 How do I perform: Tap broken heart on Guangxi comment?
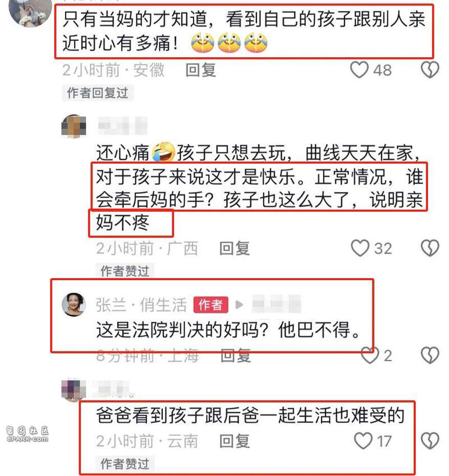[x=430, y=248]
